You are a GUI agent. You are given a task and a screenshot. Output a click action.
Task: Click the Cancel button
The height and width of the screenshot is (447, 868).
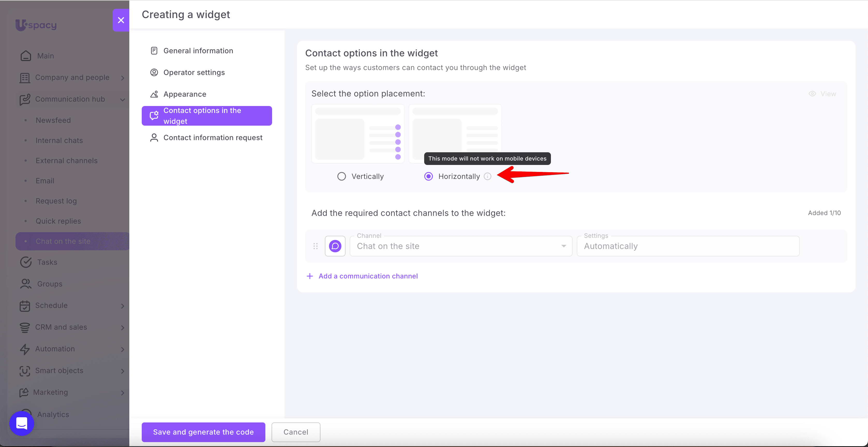[x=296, y=432]
